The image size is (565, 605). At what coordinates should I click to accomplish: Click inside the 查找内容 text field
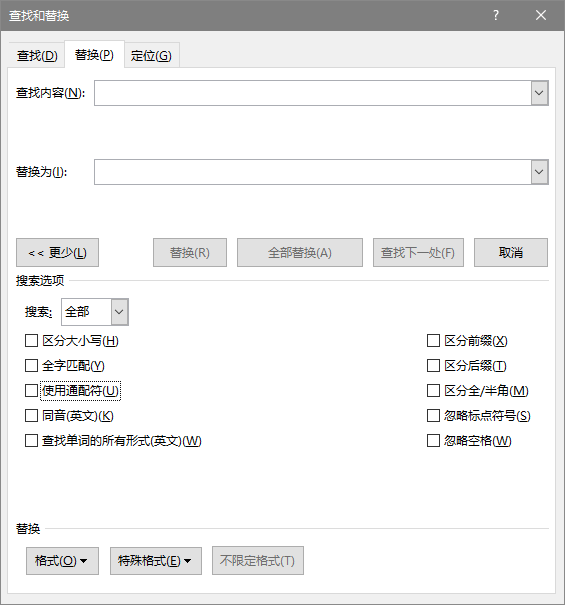[313, 93]
